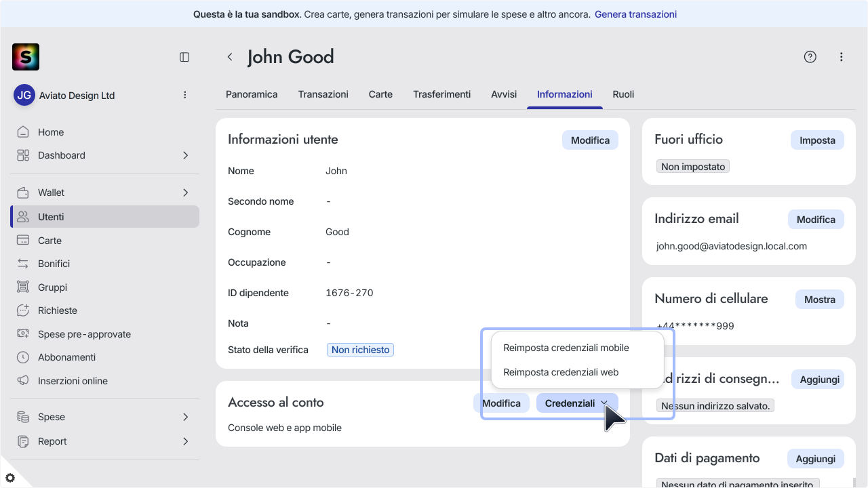Screen dimensions: 868x488
Task: Switch to the Transazioni tab
Action: [x=323, y=94]
